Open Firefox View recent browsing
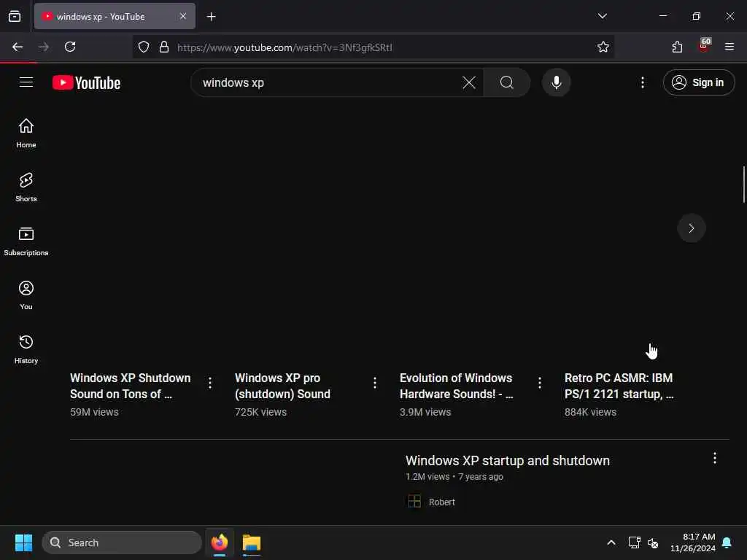This screenshot has height=560, width=747. (15, 16)
